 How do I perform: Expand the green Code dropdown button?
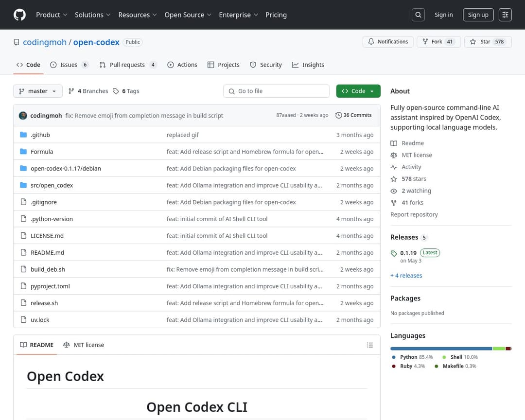pyautogui.click(x=358, y=91)
